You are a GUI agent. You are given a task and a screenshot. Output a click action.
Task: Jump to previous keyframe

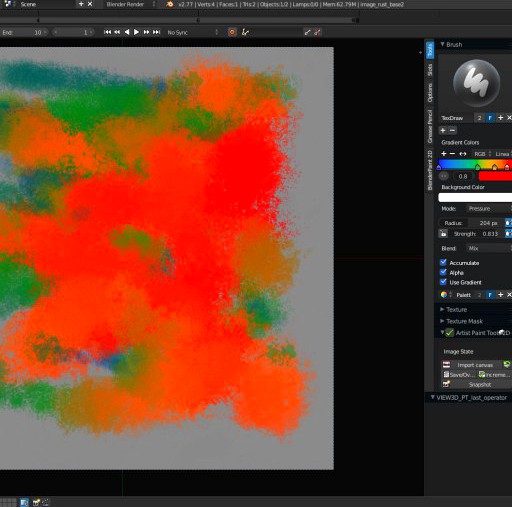(117, 32)
